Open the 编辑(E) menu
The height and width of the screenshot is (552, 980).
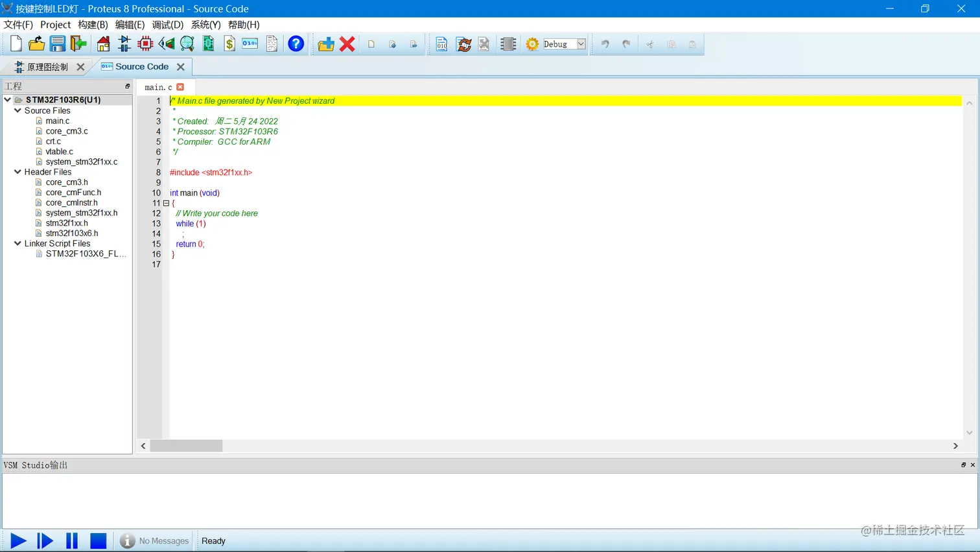[x=130, y=25]
